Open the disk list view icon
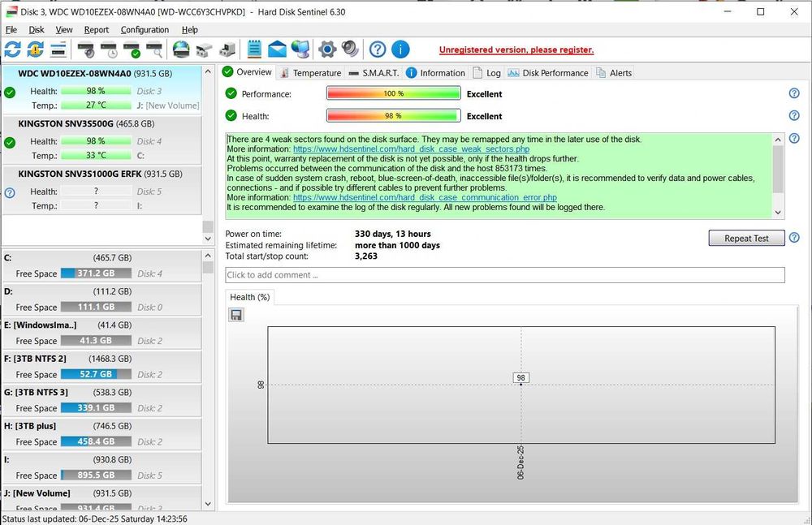The image size is (812, 525). pyautogui.click(x=58, y=49)
